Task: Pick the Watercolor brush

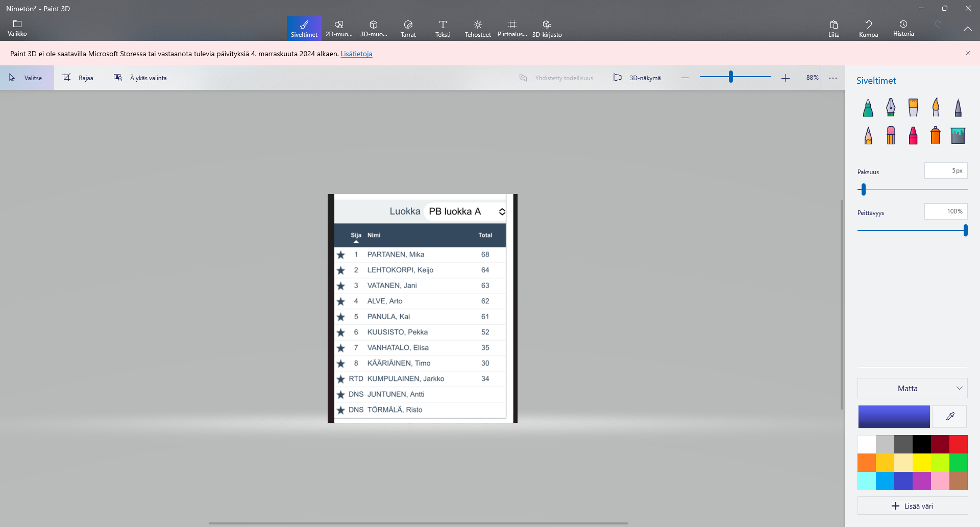Action: click(x=936, y=108)
